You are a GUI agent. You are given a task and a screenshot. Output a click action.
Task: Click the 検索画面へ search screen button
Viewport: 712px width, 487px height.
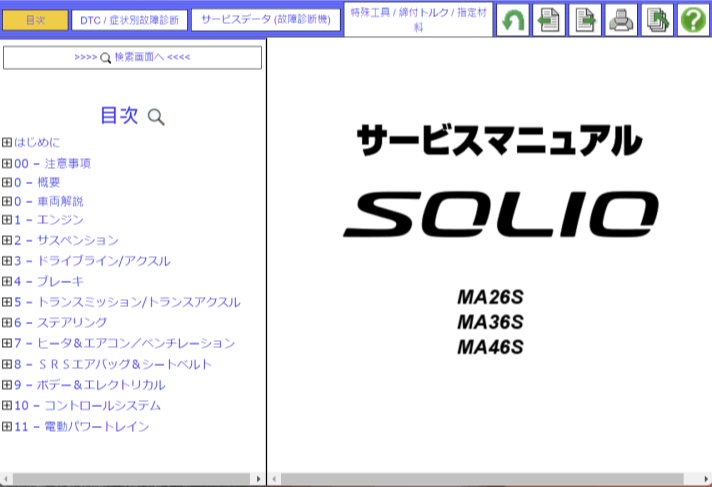click(x=132, y=57)
